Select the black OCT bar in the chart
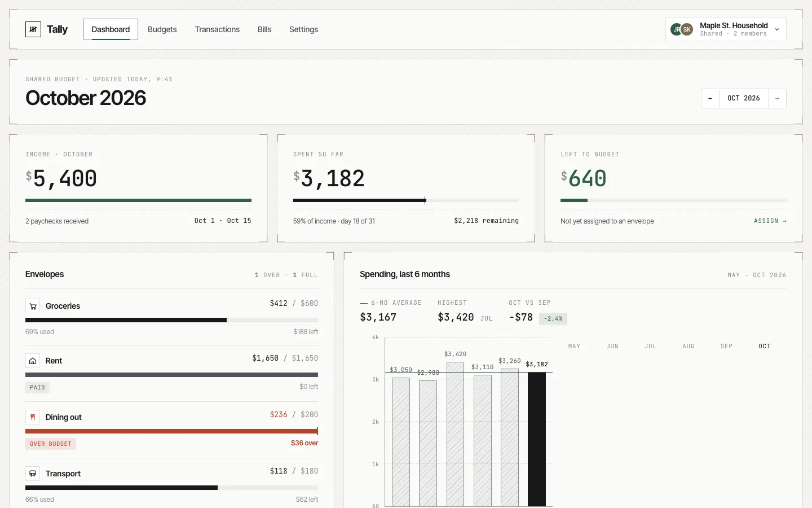Image resolution: width=812 pixels, height=508 pixels. (537, 439)
